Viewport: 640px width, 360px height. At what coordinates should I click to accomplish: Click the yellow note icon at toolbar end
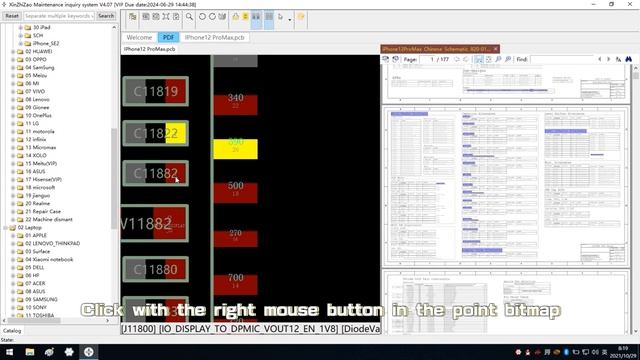[x=301, y=17]
